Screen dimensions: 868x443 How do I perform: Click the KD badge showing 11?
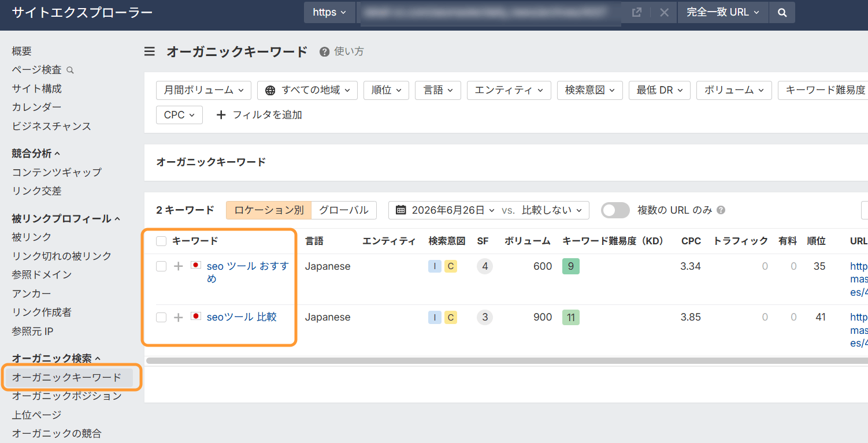pyautogui.click(x=571, y=317)
